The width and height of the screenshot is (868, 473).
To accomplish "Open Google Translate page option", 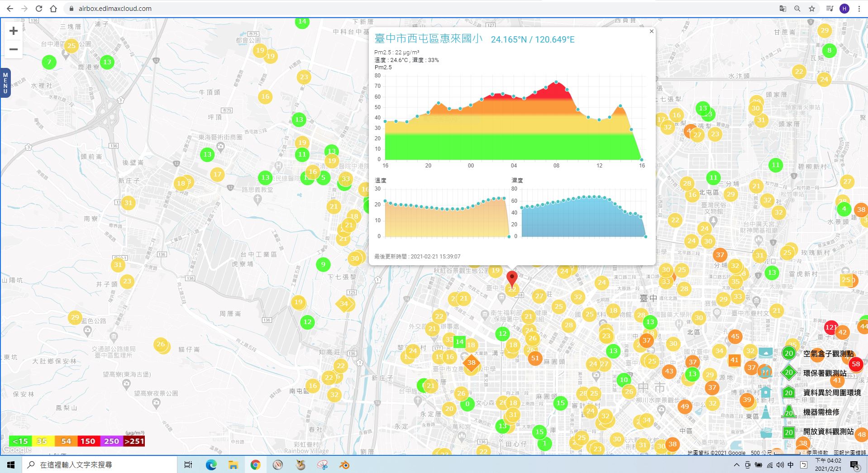I will coord(782,9).
